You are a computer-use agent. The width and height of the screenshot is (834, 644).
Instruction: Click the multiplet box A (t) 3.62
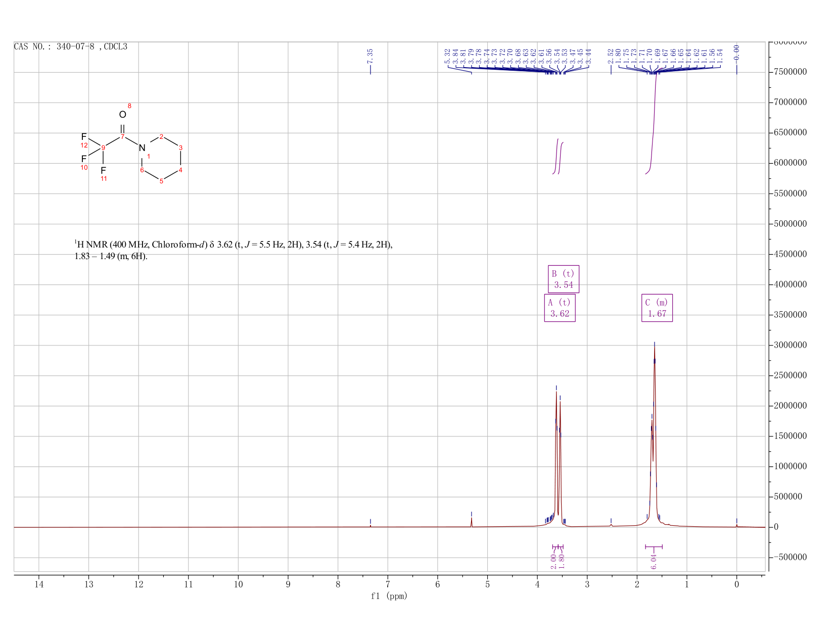click(x=560, y=308)
